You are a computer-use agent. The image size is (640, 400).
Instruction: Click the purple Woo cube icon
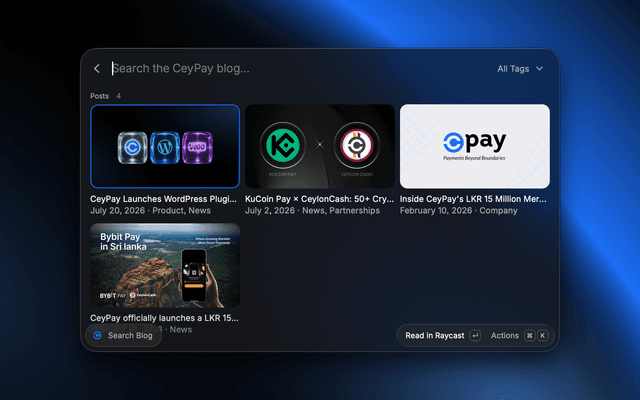(197, 147)
